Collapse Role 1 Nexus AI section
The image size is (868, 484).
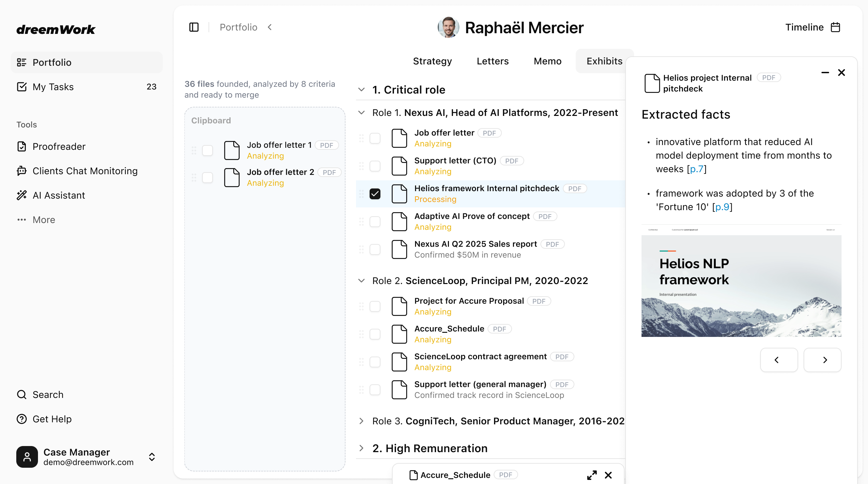pos(361,113)
